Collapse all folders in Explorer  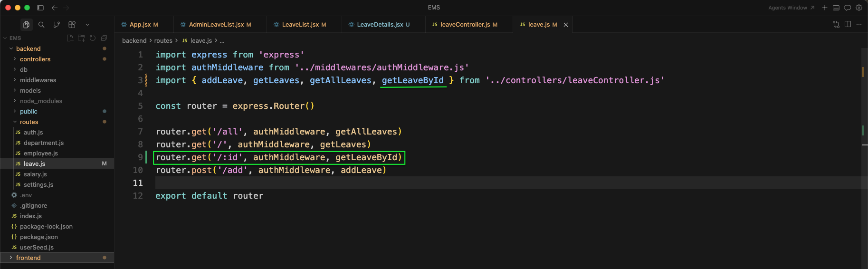tap(104, 38)
